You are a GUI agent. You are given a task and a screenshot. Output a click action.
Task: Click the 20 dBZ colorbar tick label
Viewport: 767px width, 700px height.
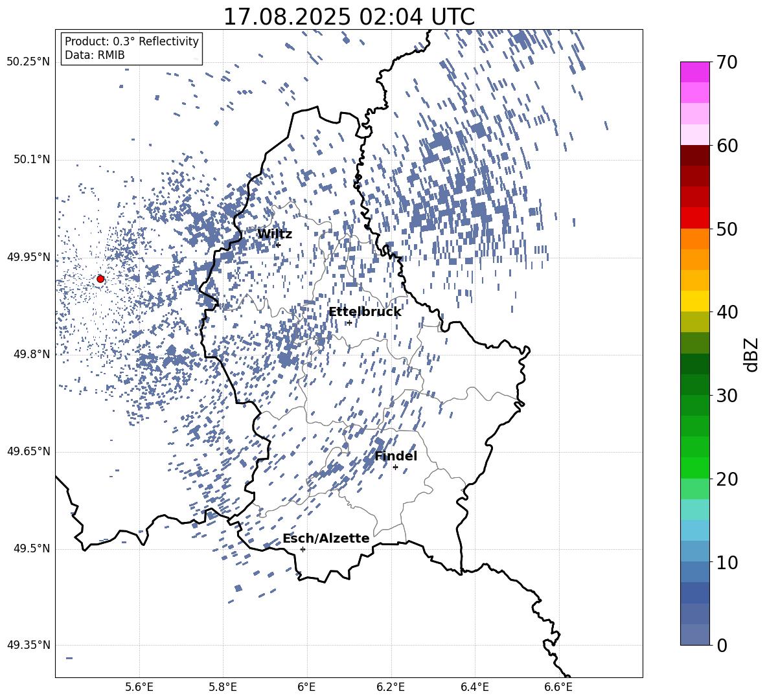pos(727,479)
